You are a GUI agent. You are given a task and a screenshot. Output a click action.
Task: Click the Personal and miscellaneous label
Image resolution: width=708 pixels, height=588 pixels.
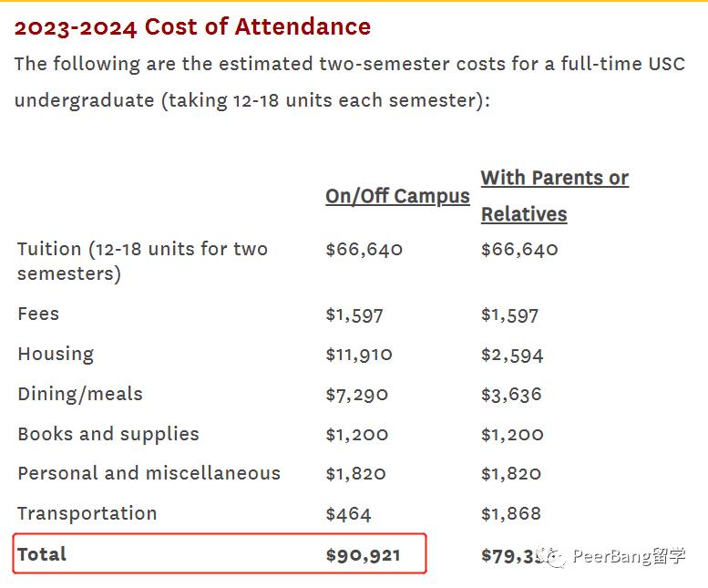(x=149, y=473)
